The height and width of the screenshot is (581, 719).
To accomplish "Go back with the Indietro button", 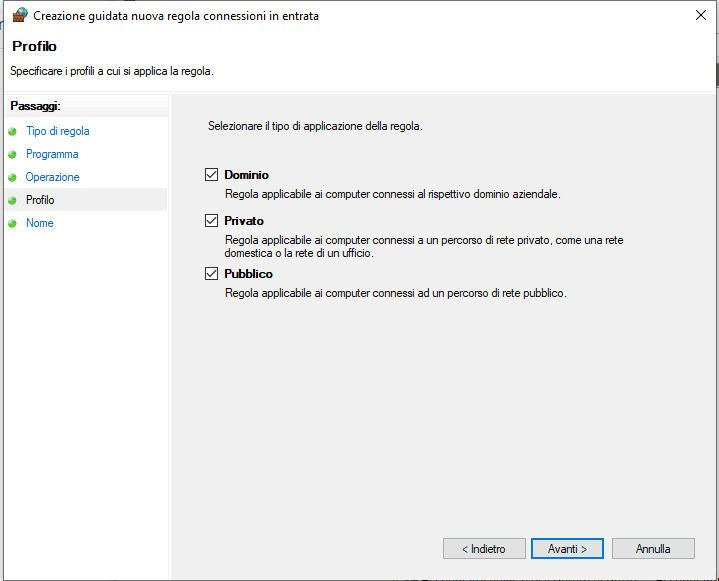I will click(483, 549).
